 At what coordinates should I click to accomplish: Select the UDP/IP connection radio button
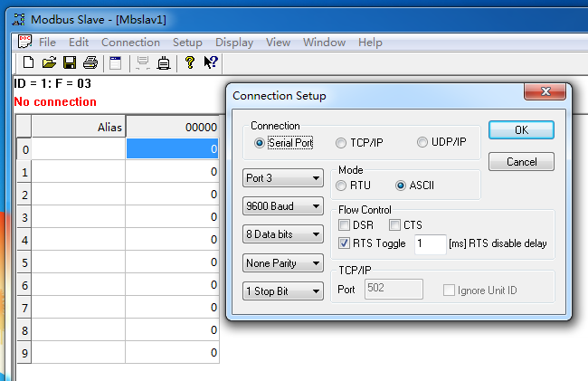click(x=422, y=142)
